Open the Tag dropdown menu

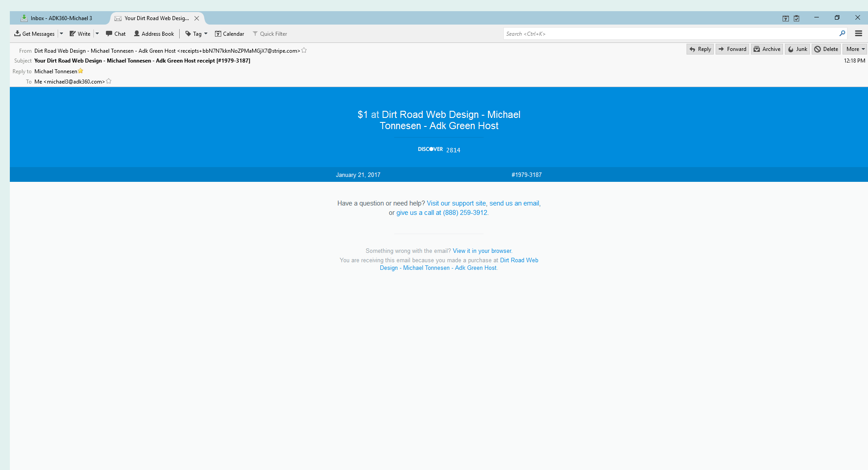pos(196,34)
